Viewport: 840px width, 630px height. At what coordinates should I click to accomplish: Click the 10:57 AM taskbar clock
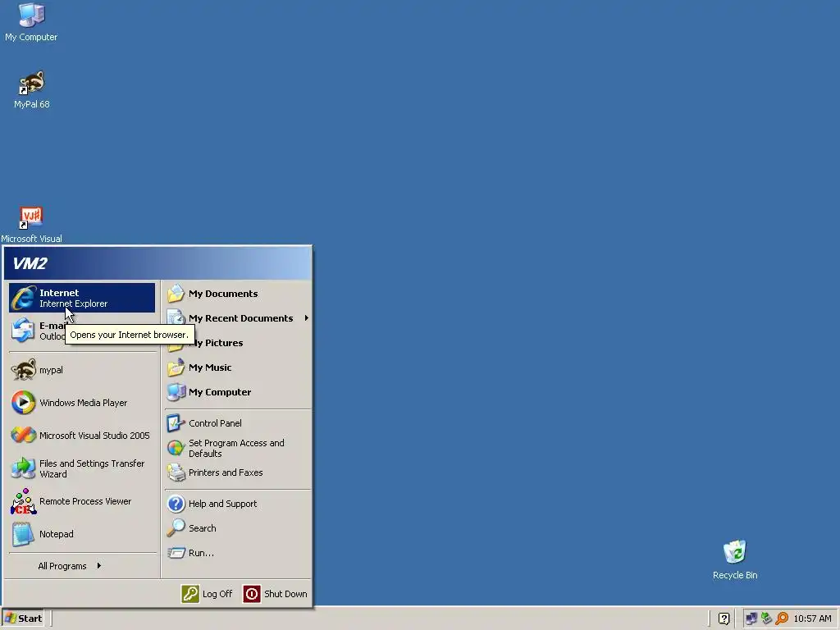pos(812,619)
